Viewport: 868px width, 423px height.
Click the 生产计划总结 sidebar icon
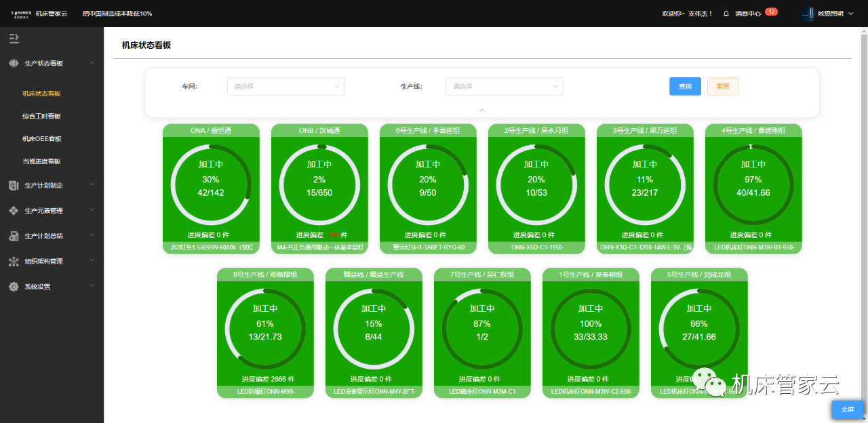tap(14, 236)
